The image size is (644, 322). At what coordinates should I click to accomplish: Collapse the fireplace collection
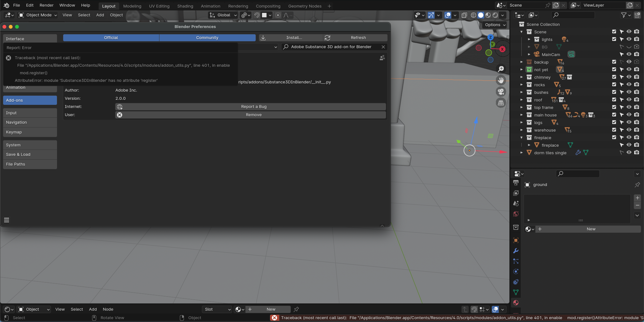point(521,138)
